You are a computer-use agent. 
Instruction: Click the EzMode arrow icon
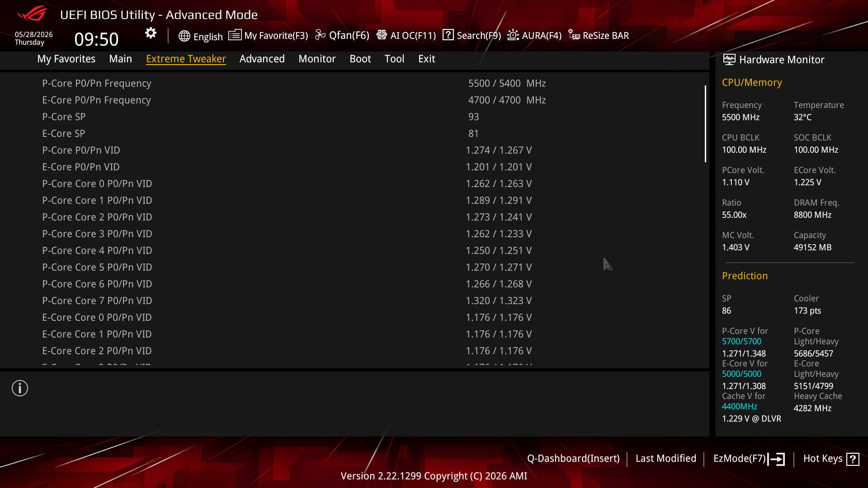pyautogui.click(x=776, y=459)
